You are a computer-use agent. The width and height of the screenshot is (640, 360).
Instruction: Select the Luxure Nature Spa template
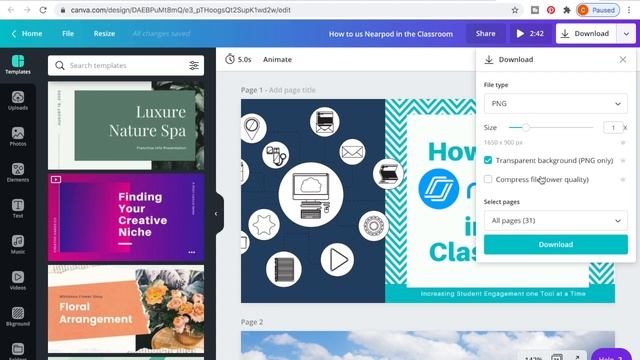126,125
